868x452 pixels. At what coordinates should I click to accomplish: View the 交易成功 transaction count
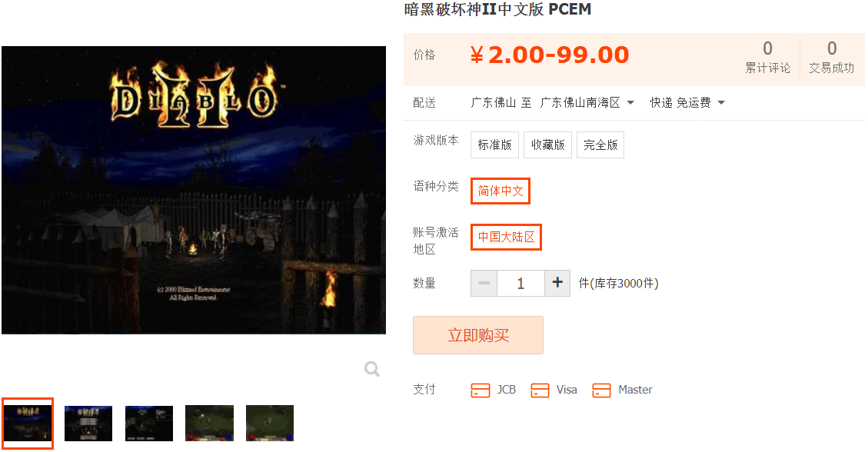point(831,56)
